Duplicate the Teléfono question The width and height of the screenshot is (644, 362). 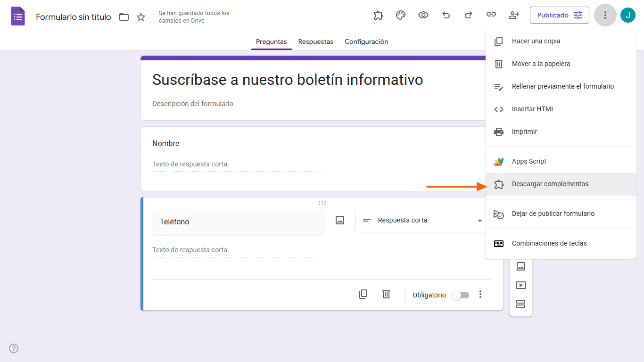click(x=363, y=294)
